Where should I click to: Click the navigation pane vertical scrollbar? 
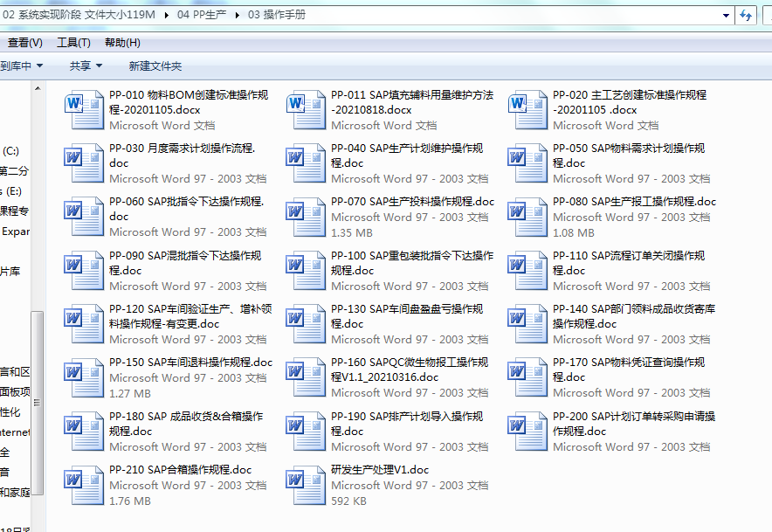pos(38,358)
